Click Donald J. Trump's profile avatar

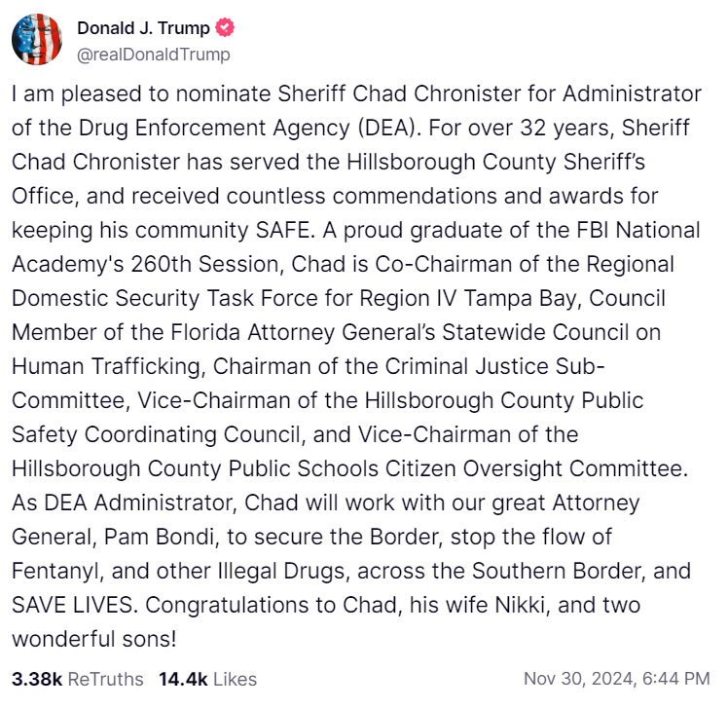click(38, 40)
